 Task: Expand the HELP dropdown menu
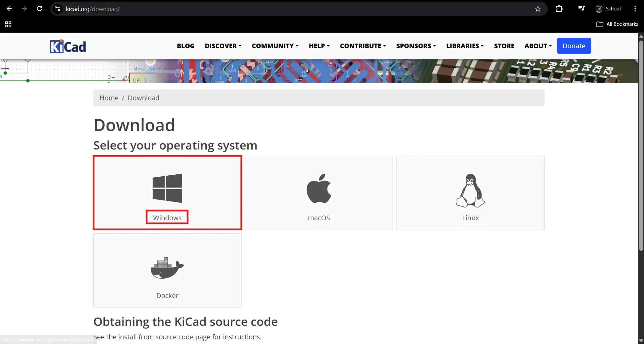tap(319, 46)
